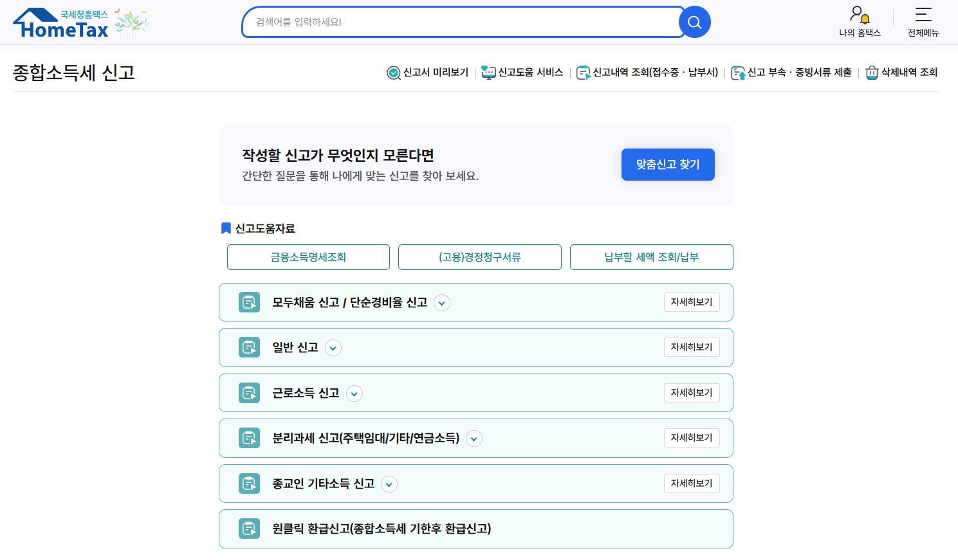Open the 전체메뉴 menu
This screenshot has height=560, width=958.
click(923, 21)
